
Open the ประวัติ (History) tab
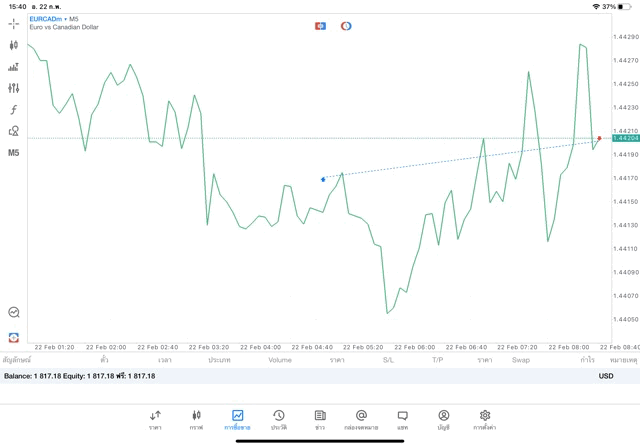pyautogui.click(x=279, y=419)
